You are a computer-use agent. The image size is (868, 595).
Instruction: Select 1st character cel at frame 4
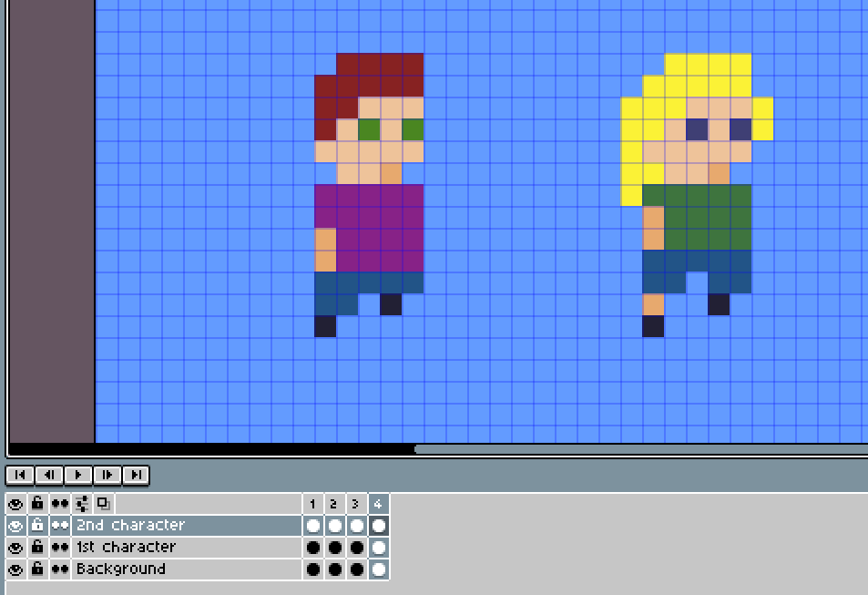pos(379,548)
